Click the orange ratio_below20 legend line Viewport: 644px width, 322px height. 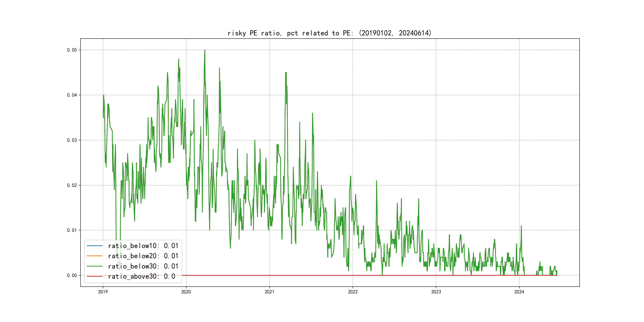tap(94, 256)
